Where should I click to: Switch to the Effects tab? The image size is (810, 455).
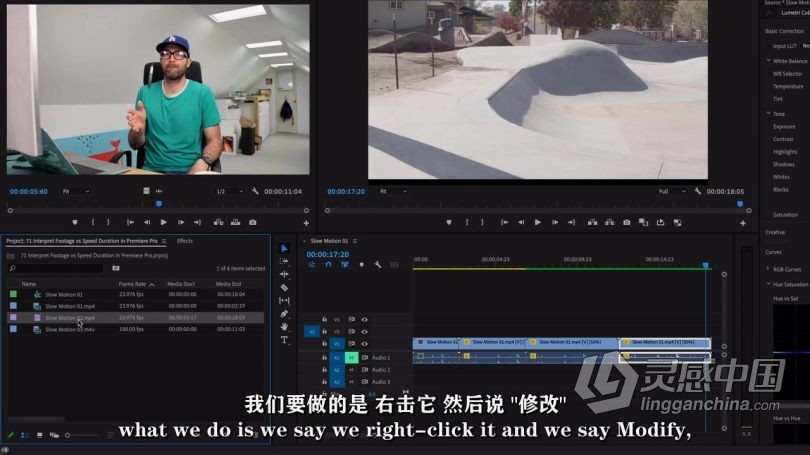184,241
